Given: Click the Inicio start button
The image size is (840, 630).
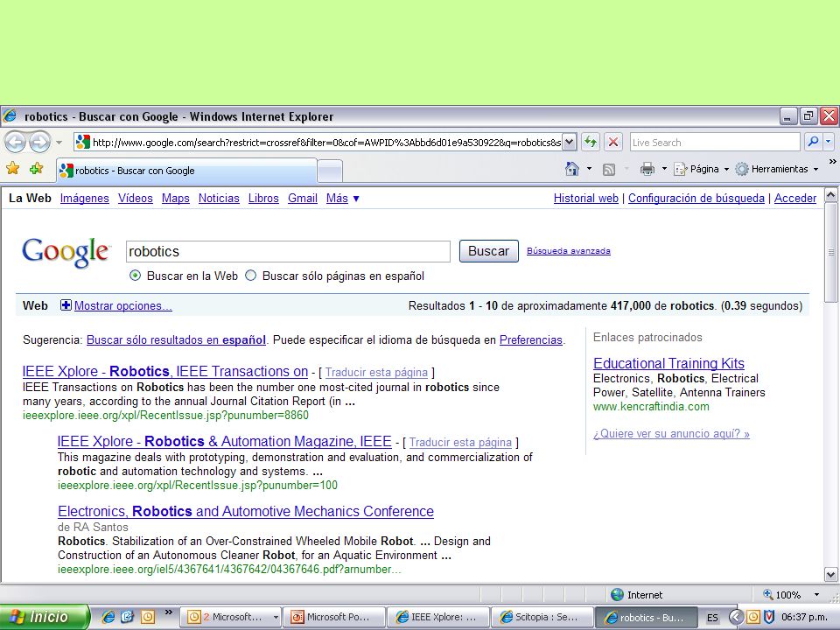Looking at the screenshot, I should coord(45,617).
